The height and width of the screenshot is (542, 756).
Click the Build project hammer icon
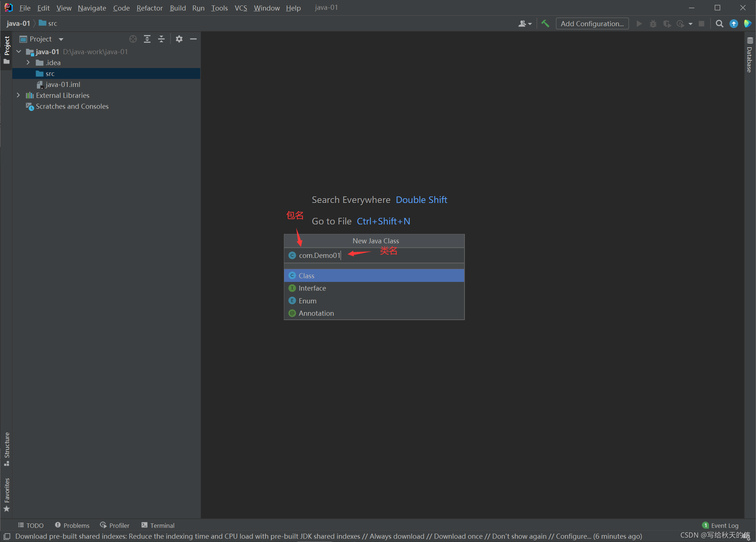click(545, 24)
